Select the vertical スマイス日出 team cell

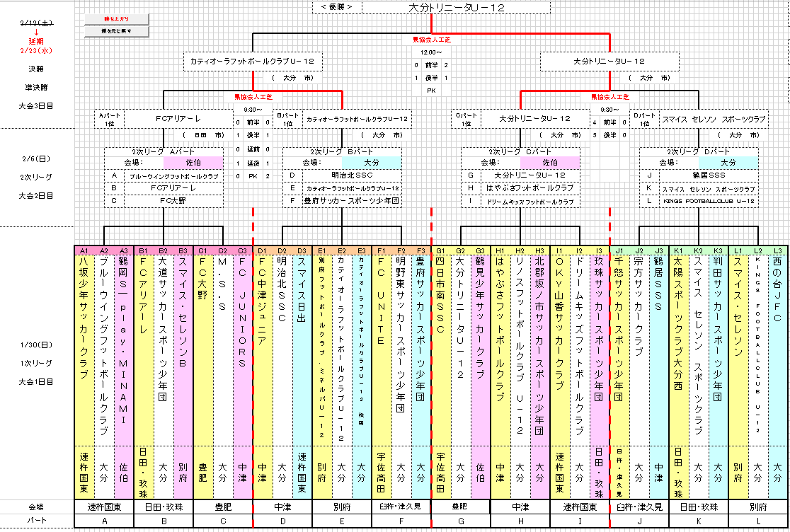(302, 349)
